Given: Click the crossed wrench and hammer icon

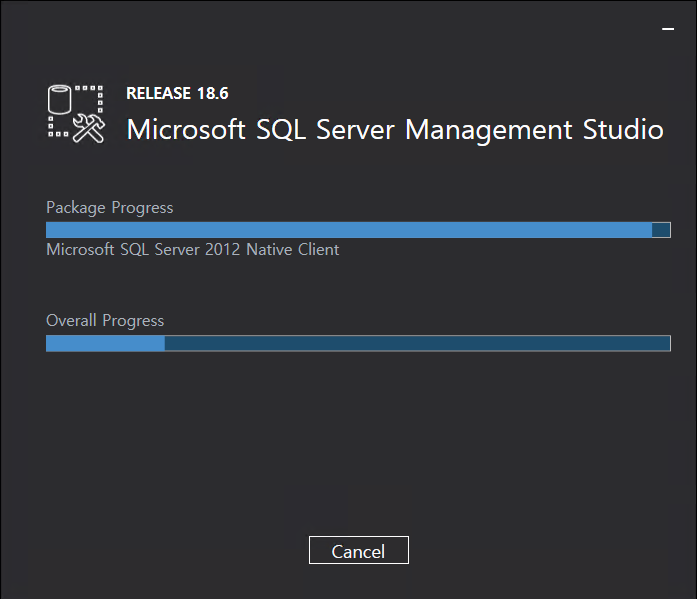Looking at the screenshot, I should pyautogui.click(x=89, y=128).
